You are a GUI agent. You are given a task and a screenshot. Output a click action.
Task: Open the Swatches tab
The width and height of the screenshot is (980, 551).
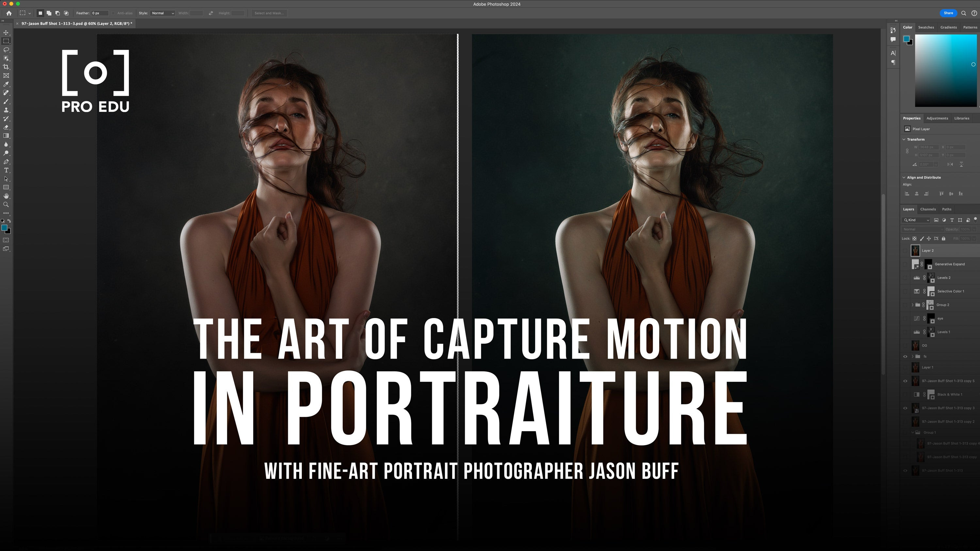[x=926, y=27]
